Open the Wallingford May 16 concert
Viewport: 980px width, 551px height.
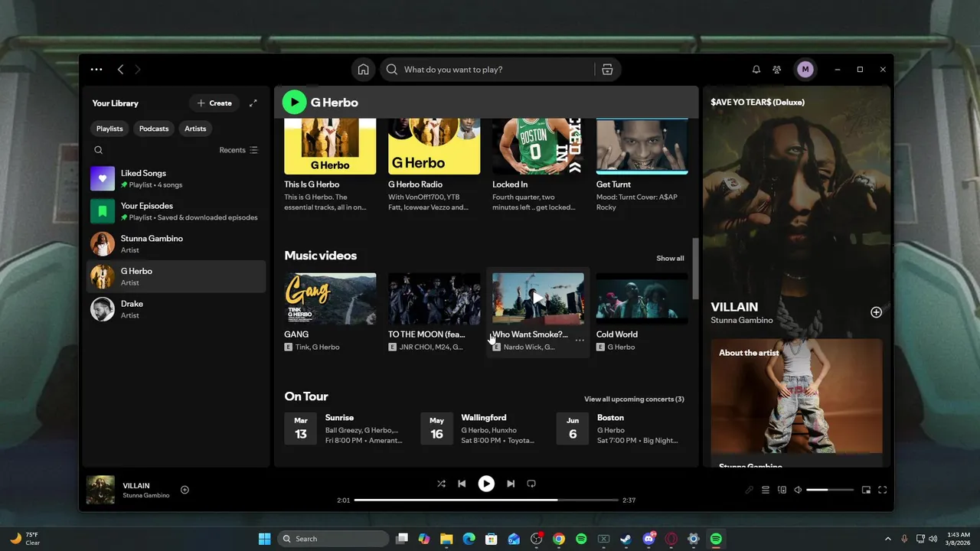[481, 429]
